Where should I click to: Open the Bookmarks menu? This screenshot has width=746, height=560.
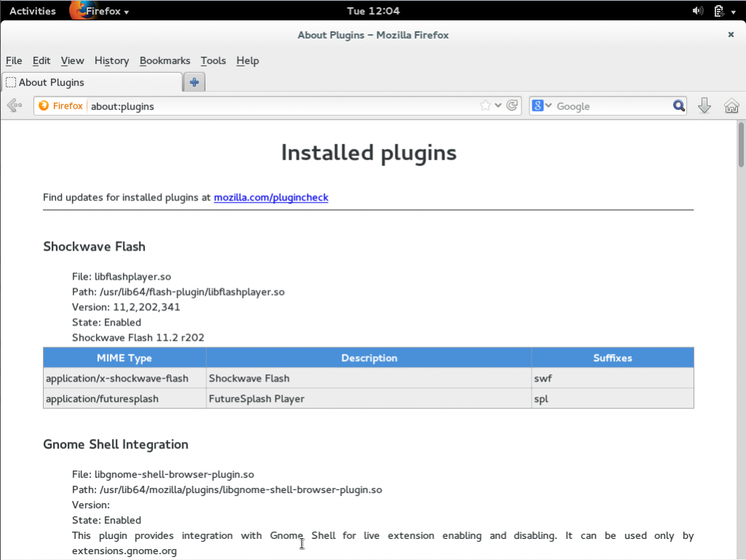pyautogui.click(x=165, y=60)
